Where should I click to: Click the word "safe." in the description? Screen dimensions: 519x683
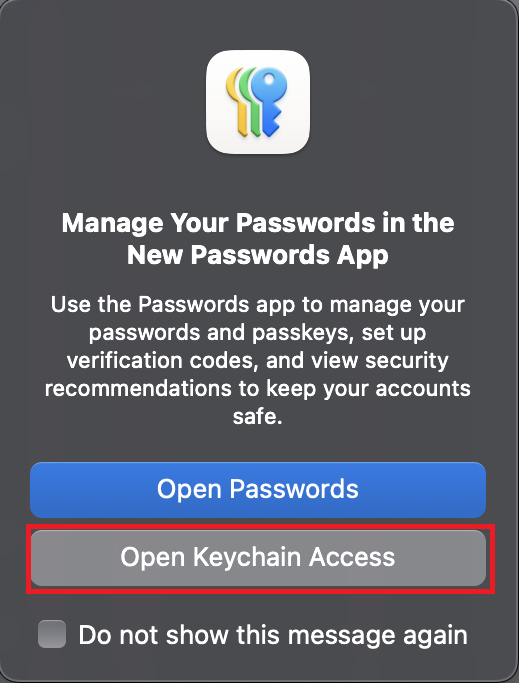pyautogui.click(x=258, y=416)
